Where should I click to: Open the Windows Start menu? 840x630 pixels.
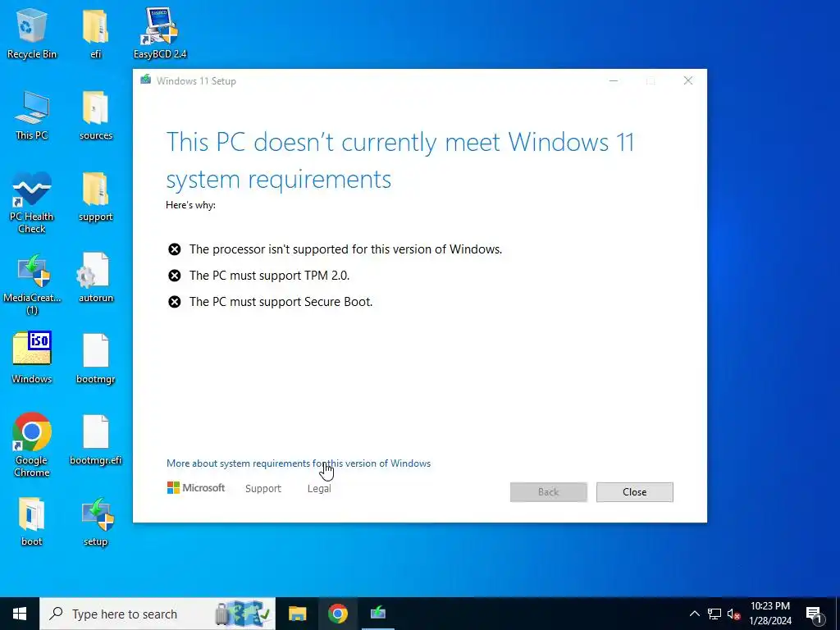point(20,614)
